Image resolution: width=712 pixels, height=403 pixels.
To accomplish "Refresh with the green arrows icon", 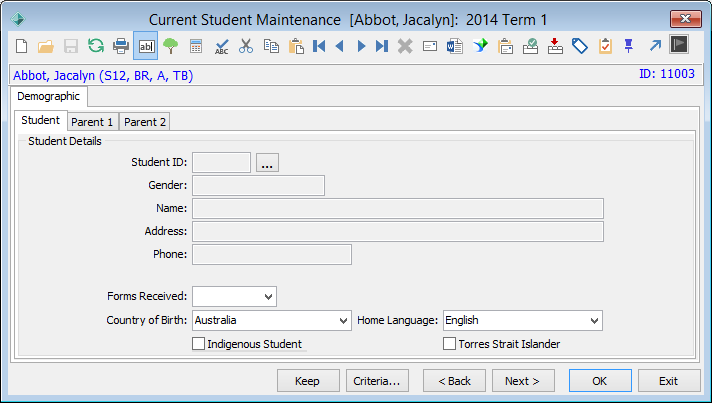I will pos(96,46).
